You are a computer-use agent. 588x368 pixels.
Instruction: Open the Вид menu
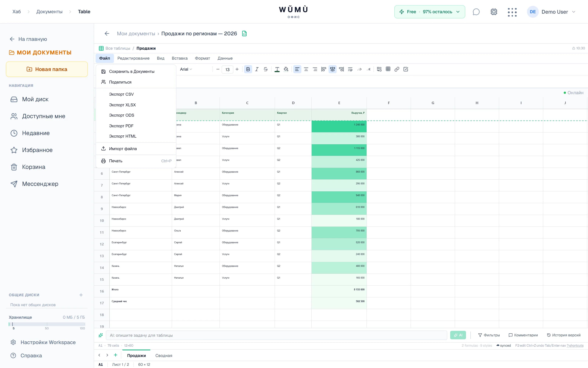pyautogui.click(x=161, y=58)
